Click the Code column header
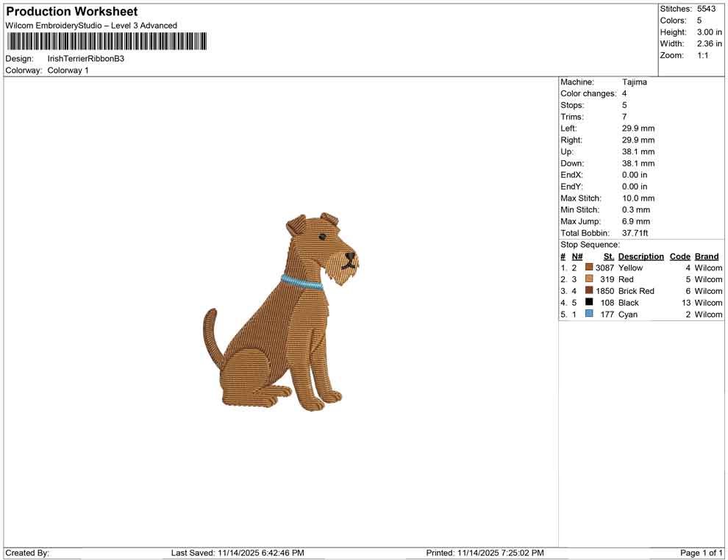728x560 pixels. 679,256
